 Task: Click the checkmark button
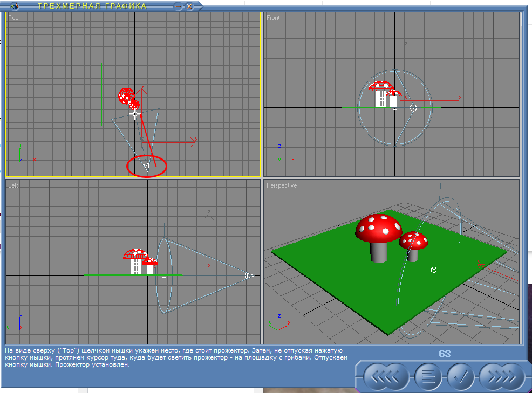(x=461, y=377)
